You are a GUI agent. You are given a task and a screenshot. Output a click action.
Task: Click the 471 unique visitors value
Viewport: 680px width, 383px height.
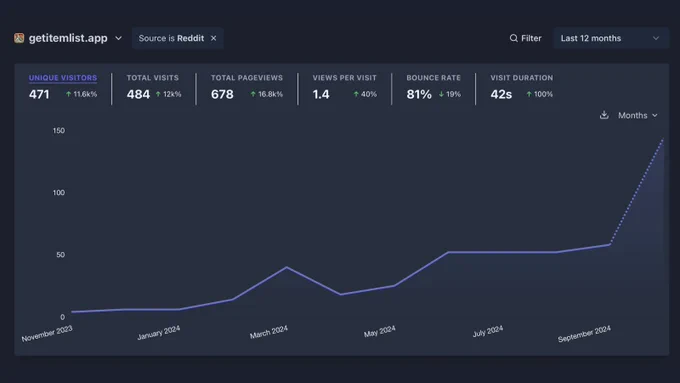point(39,94)
